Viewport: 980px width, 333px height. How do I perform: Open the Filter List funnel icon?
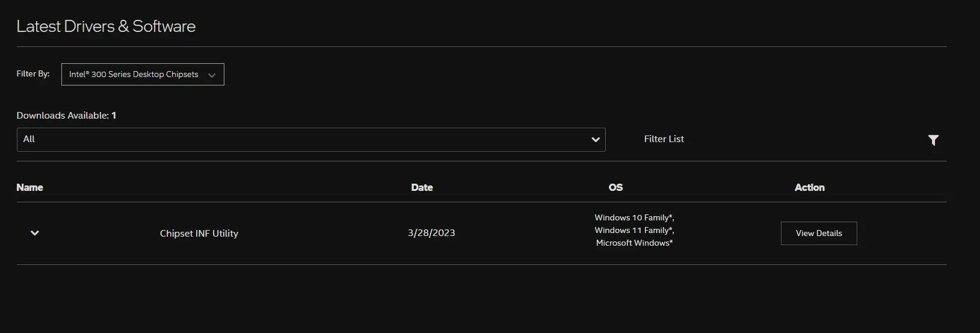tap(933, 140)
